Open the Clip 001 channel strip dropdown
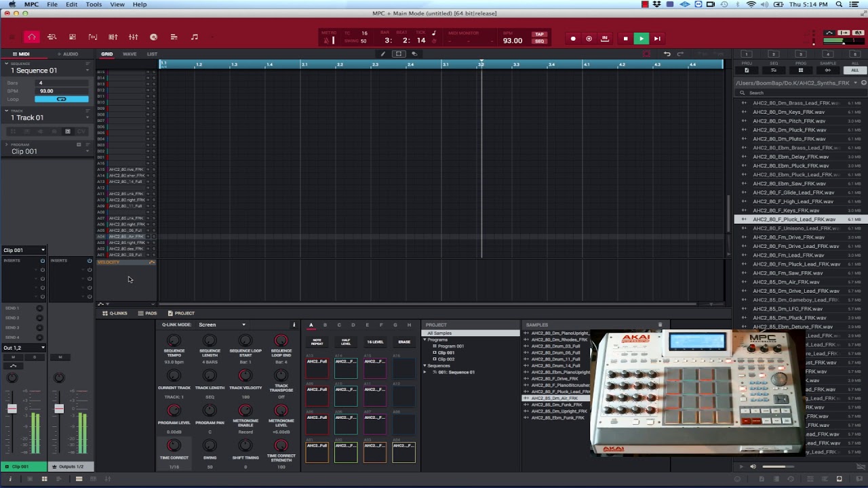868x488 pixels. click(24, 250)
